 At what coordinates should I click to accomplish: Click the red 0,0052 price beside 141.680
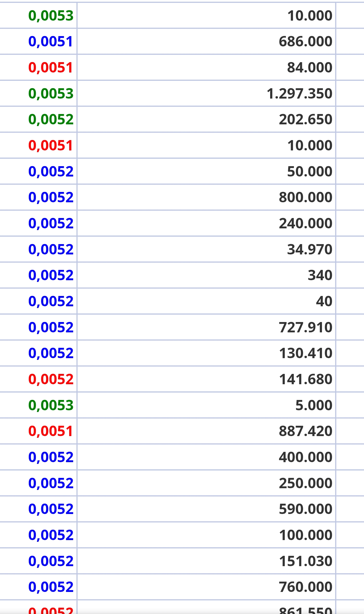(51, 379)
